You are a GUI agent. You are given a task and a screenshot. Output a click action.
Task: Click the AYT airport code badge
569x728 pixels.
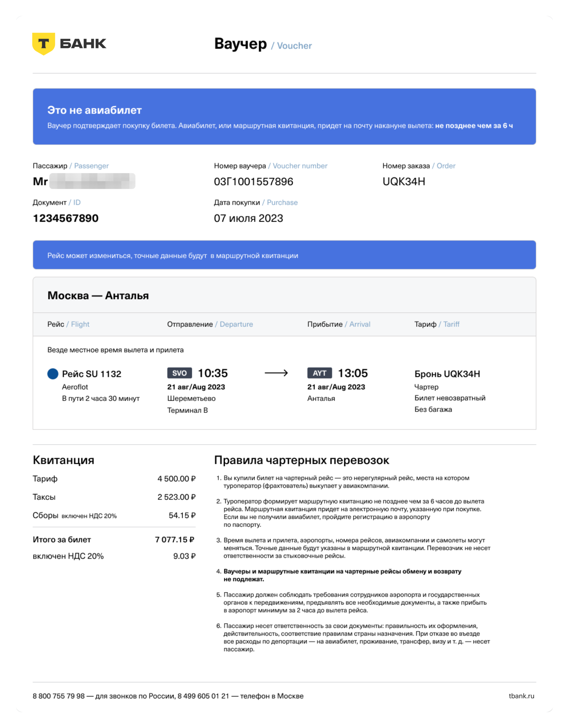319,373
